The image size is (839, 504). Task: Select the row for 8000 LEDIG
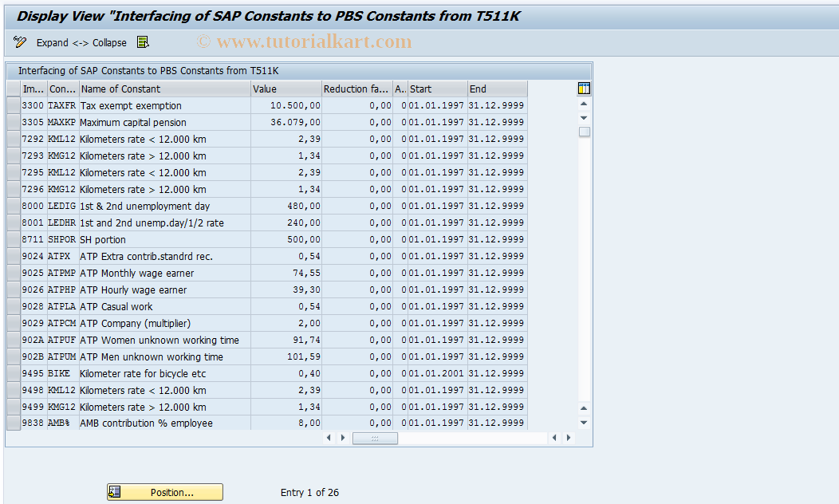pyautogui.click(x=14, y=206)
